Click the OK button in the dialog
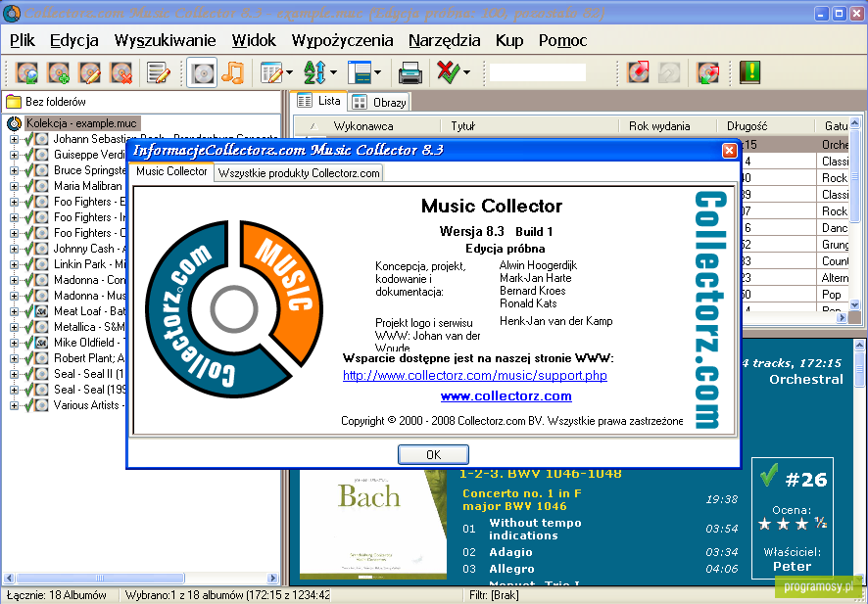 point(433,454)
